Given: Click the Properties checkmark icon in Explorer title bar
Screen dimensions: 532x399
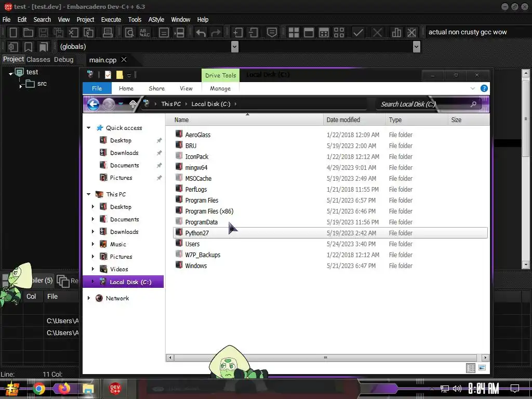Looking at the screenshot, I should click(x=108, y=75).
